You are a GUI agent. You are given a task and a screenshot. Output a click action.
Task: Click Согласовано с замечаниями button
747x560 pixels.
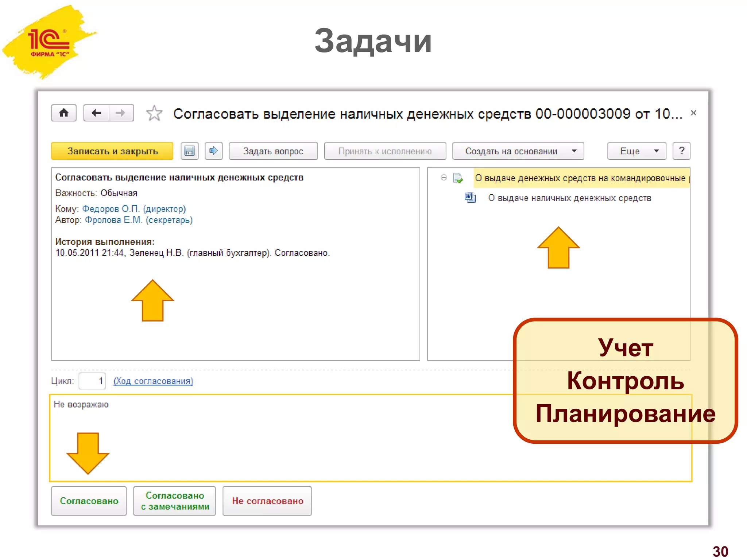[x=175, y=501]
